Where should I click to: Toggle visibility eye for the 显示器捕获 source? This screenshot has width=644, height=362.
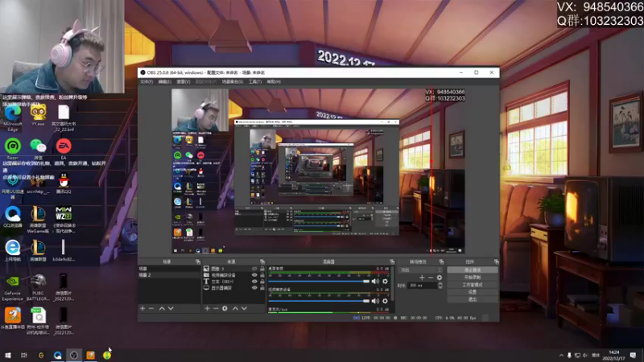point(254,288)
